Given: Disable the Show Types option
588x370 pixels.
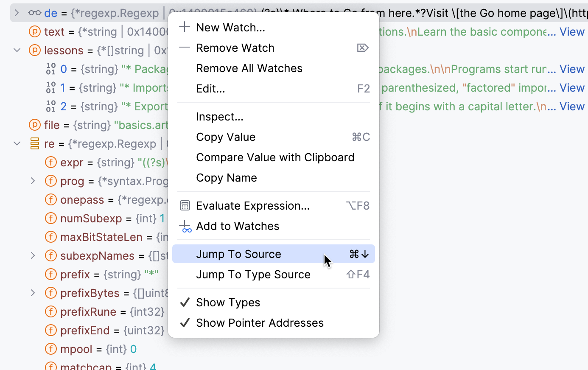Looking at the screenshot, I should (228, 302).
